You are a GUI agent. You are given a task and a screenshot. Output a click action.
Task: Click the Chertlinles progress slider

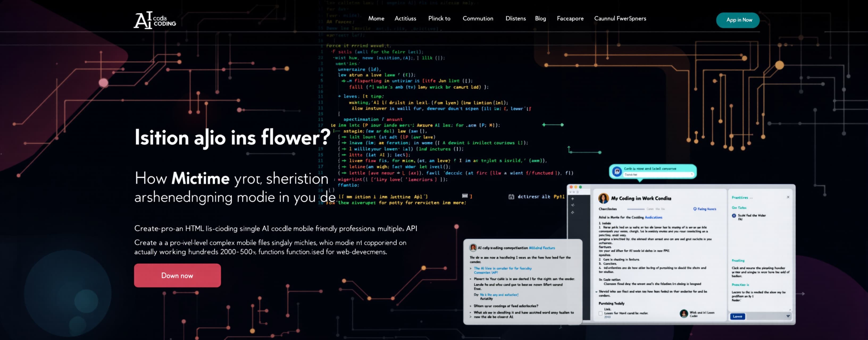(x=636, y=209)
